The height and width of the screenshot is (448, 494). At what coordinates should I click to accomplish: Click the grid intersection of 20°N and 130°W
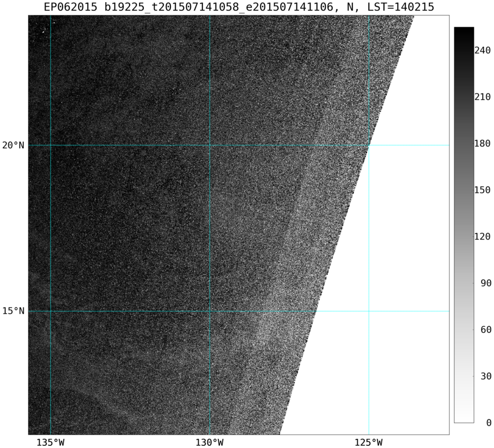(x=210, y=145)
